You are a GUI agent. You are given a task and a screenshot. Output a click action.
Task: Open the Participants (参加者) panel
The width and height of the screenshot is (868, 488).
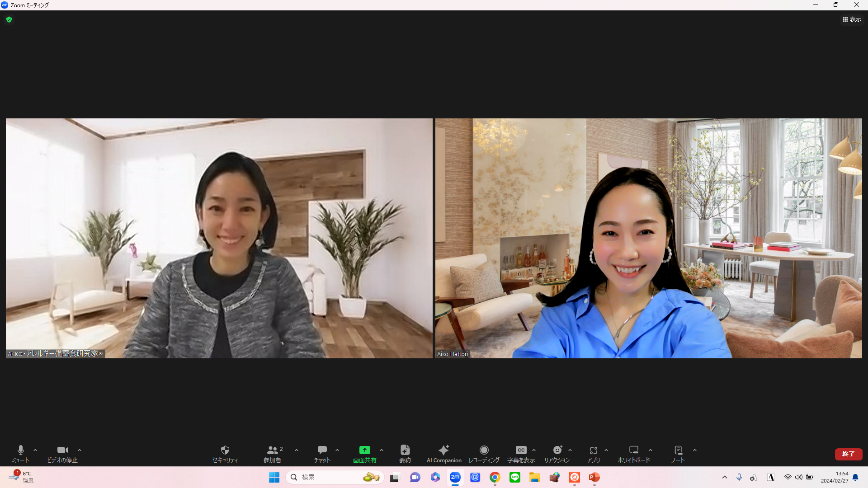[x=273, y=454]
